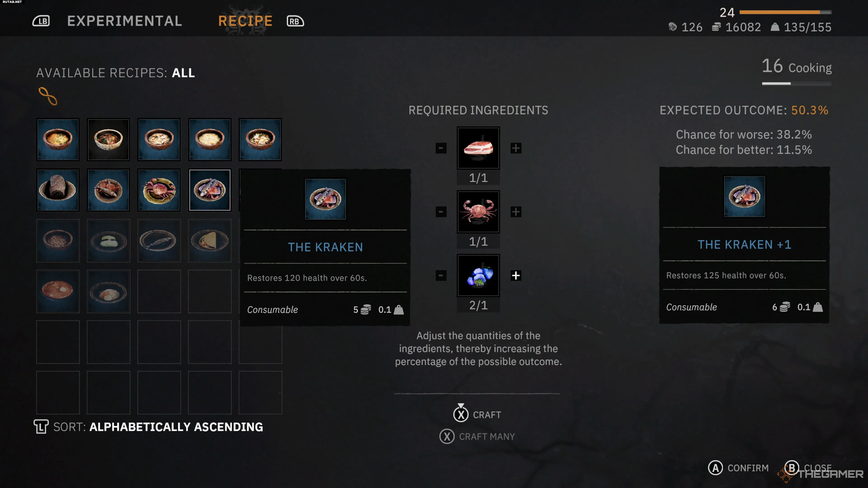This screenshot has width=868, height=488.
Task: Select the taco-like wrap recipe icon
Action: tap(210, 240)
